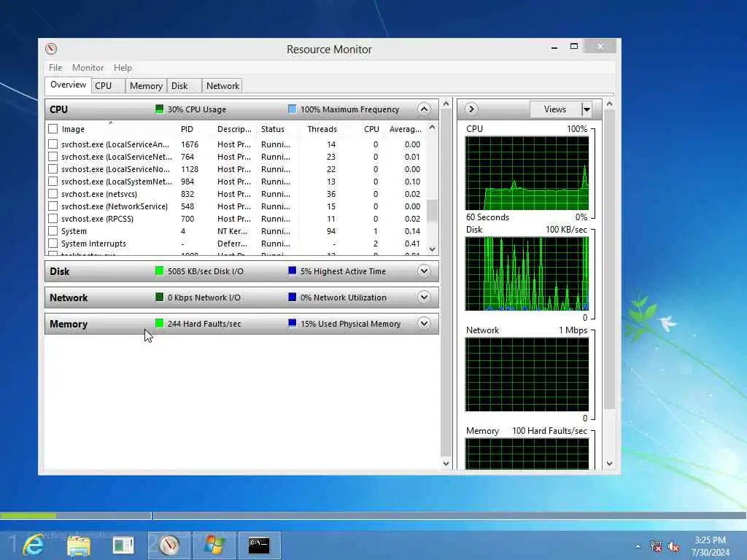Switch to the Disk tab

click(184, 86)
